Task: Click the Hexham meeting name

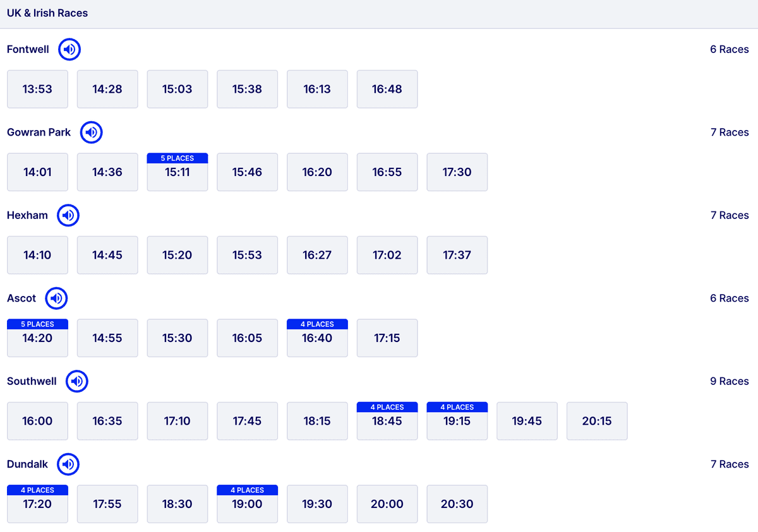Action: 27,215
